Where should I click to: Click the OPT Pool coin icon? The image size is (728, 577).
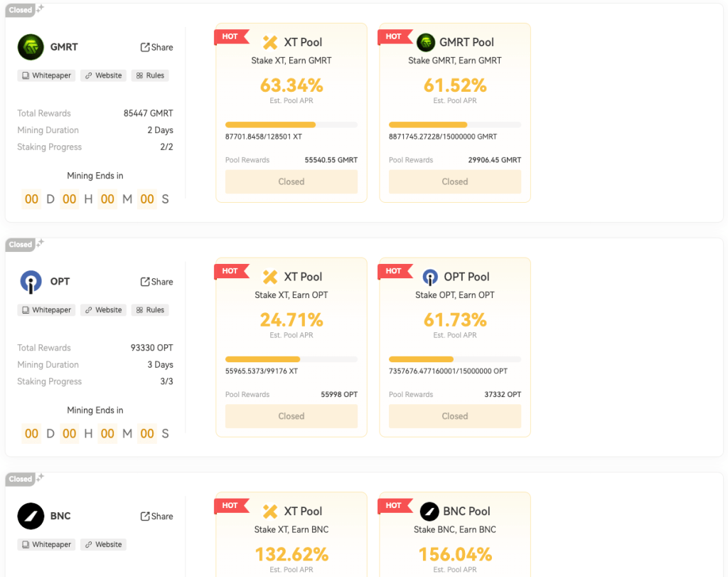pos(429,277)
